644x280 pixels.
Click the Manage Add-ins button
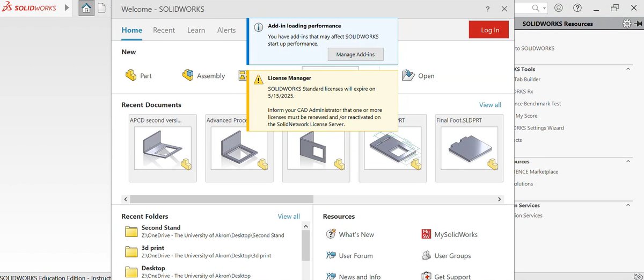pyautogui.click(x=355, y=54)
